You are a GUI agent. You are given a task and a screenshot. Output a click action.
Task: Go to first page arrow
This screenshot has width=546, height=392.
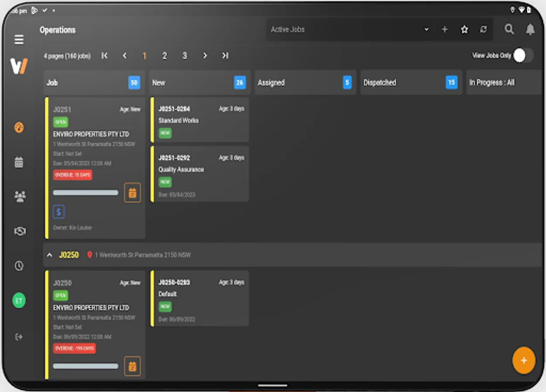104,55
